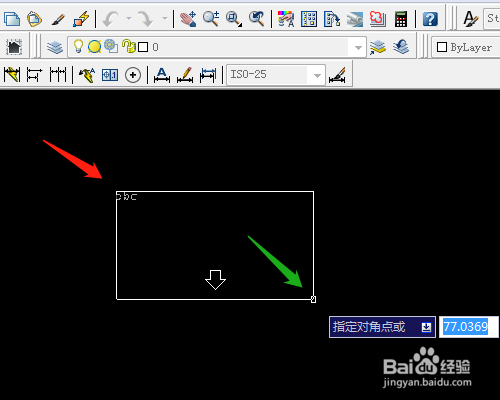Open the ByLayer color control dropdown

pyautogui.click(x=466, y=47)
